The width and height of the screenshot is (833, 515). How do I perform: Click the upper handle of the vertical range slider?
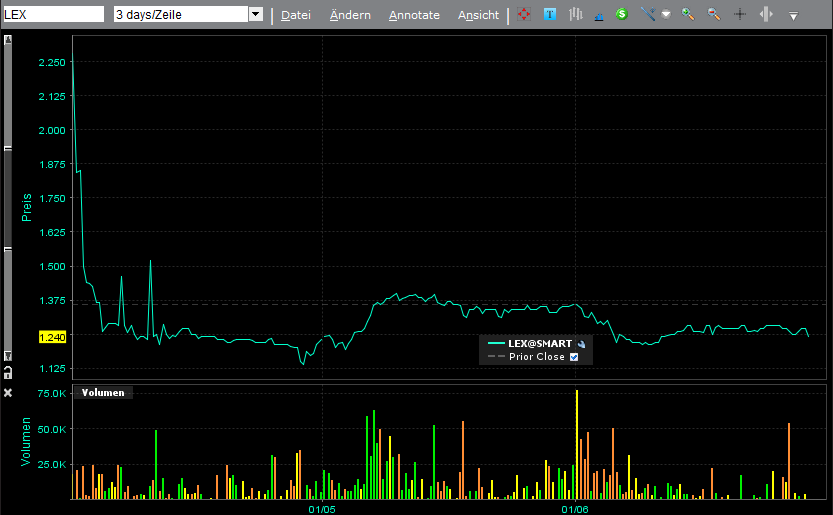tap(8, 149)
